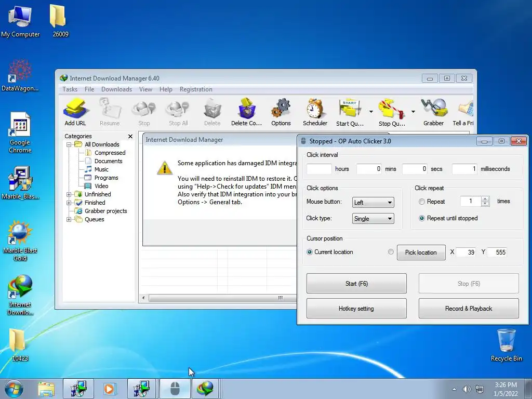
Task: Click the Delete toolbar icon in IDM
Action: [x=212, y=112]
